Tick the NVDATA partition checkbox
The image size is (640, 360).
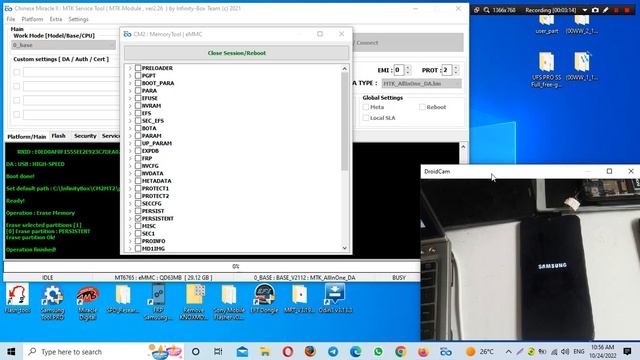(x=138, y=173)
